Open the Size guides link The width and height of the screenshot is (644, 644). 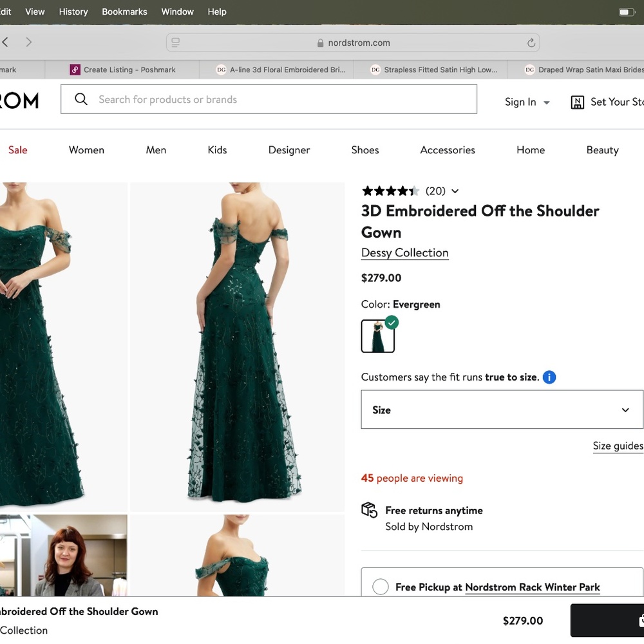pyautogui.click(x=618, y=446)
